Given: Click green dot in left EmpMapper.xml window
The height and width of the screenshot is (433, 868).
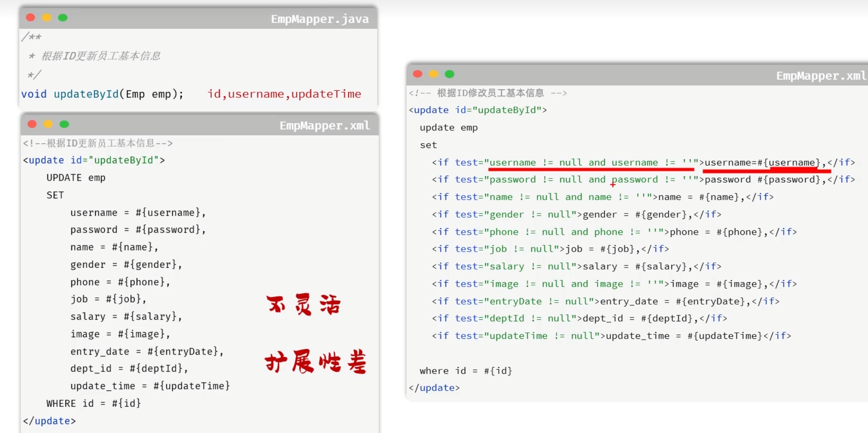Looking at the screenshot, I should [64, 124].
